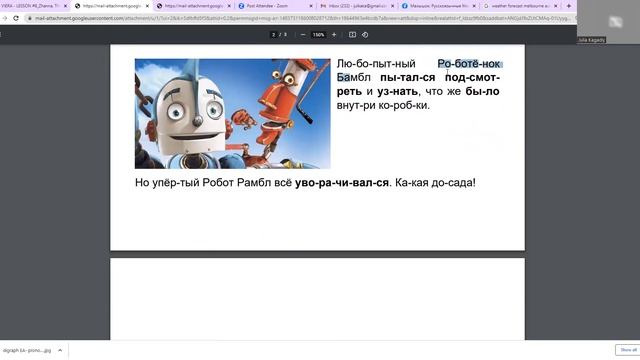Viewport: 640px width, 360px height.
Task: Switch to weather forecast melbourne tab
Action: (520, 6)
